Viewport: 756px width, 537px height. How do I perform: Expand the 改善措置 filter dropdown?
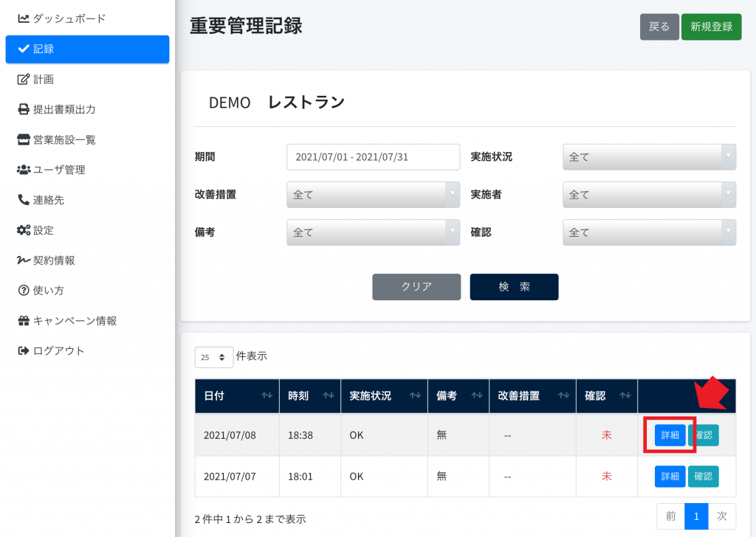pos(373,195)
